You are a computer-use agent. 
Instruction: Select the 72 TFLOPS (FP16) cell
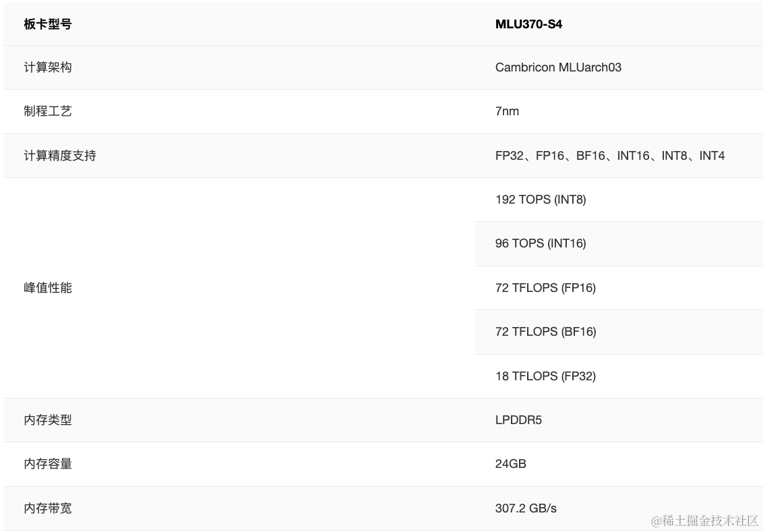point(545,288)
